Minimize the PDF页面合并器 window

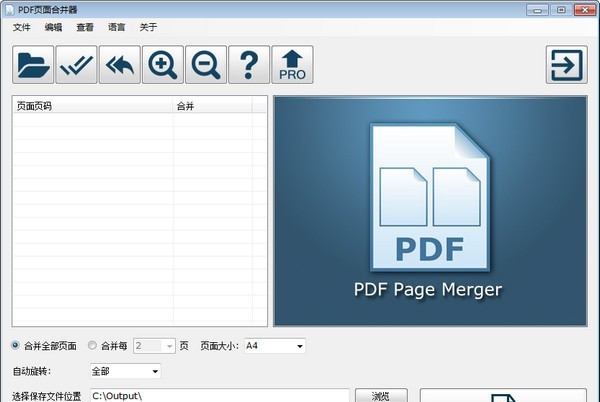click(537, 10)
